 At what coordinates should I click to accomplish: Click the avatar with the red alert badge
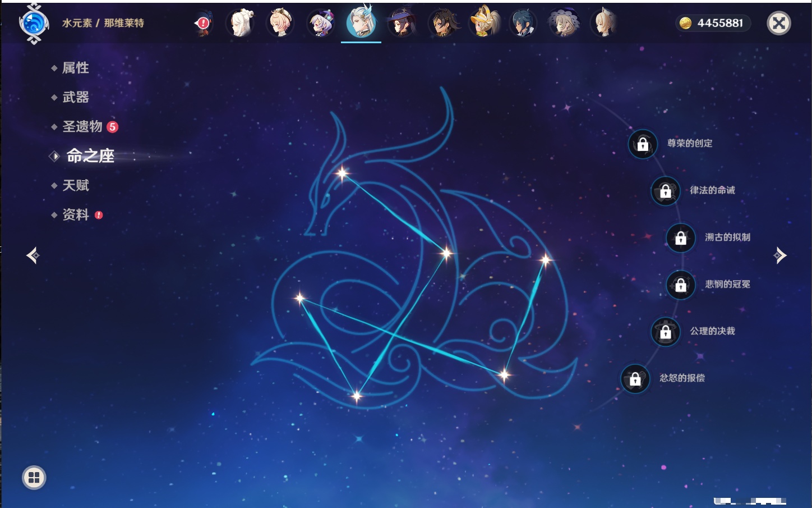pyautogui.click(x=202, y=24)
